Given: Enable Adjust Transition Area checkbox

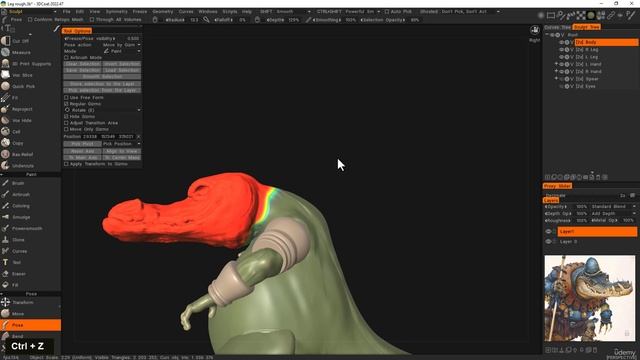Looking at the screenshot, I should [66, 123].
